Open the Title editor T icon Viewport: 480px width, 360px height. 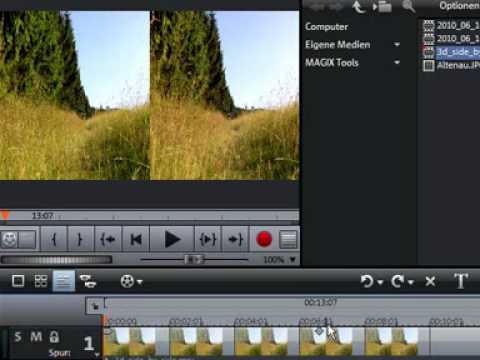(461, 281)
